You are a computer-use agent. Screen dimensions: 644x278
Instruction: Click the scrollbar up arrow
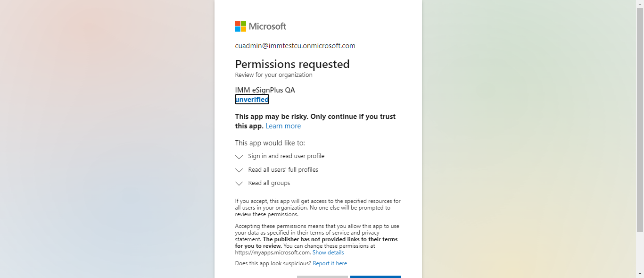click(x=640, y=3)
